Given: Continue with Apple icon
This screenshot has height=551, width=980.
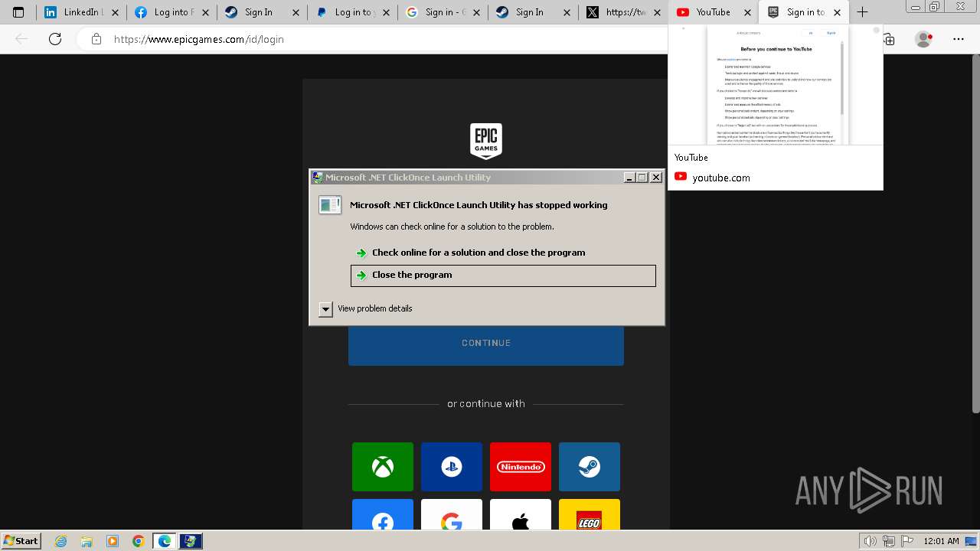Looking at the screenshot, I should point(521,514).
